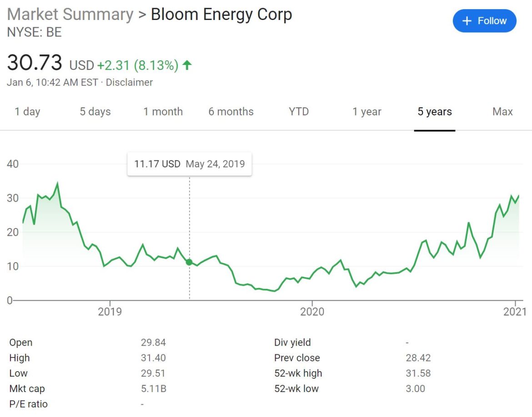This screenshot has height=417, width=532.
Task: Open the 6 months price chart
Action: tap(231, 112)
